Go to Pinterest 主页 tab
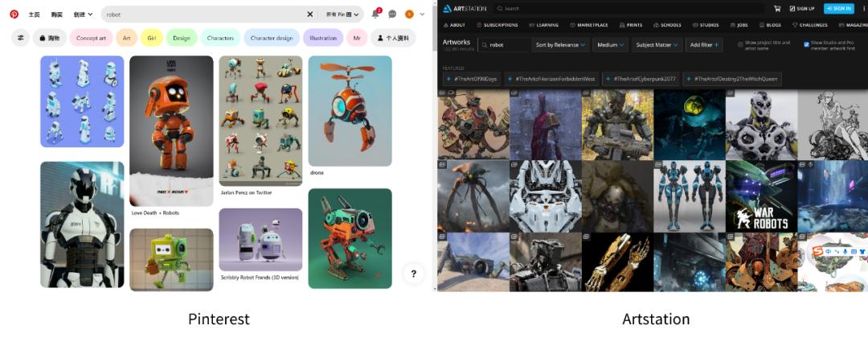Image resolution: width=868 pixels, height=342 pixels. coord(34,14)
